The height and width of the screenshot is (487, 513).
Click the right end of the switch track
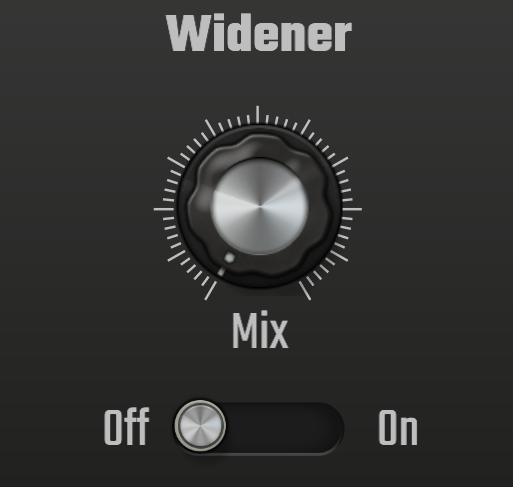point(328,428)
